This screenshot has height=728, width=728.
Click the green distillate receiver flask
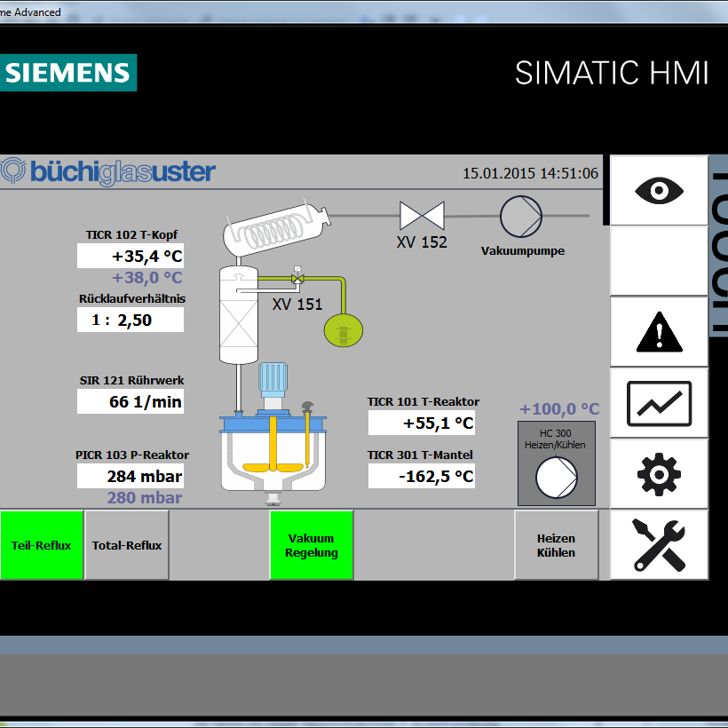coord(343,330)
